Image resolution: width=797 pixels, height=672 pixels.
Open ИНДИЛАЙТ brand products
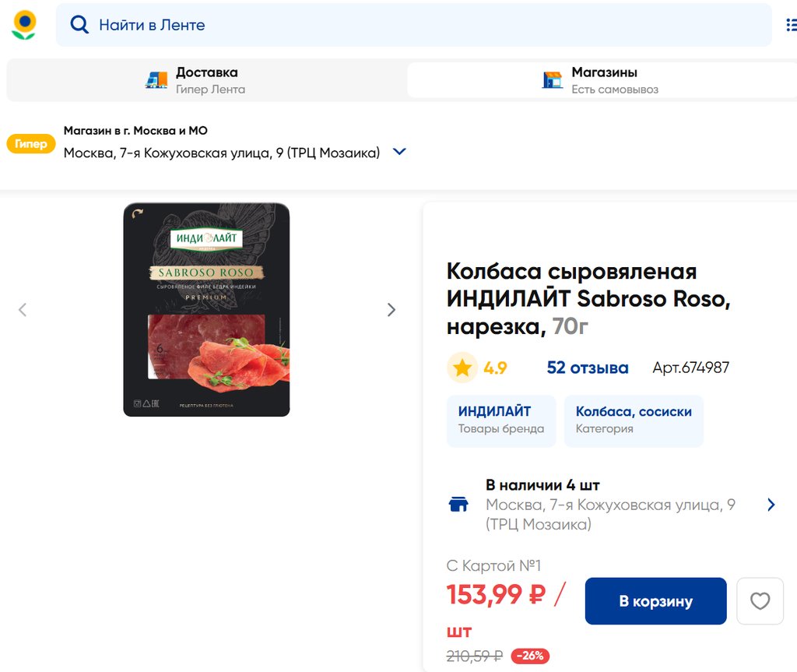pyautogui.click(x=501, y=420)
